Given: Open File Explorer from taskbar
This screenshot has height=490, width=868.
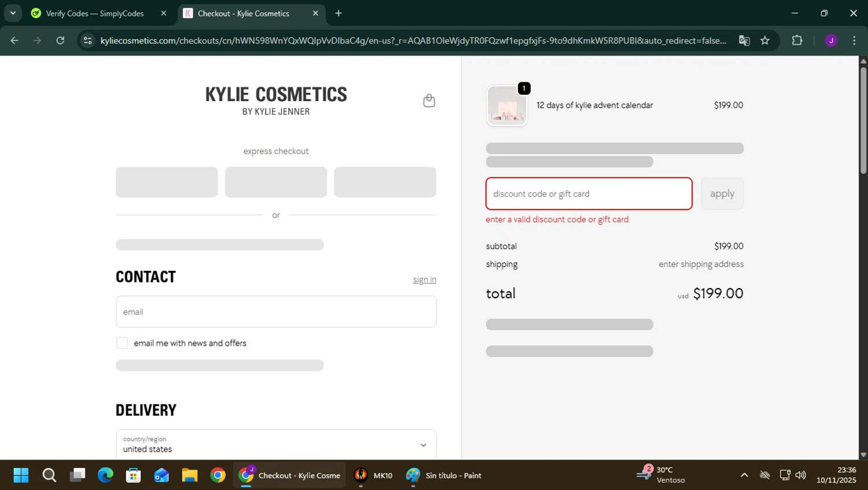Looking at the screenshot, I should [x=190, y=476].
